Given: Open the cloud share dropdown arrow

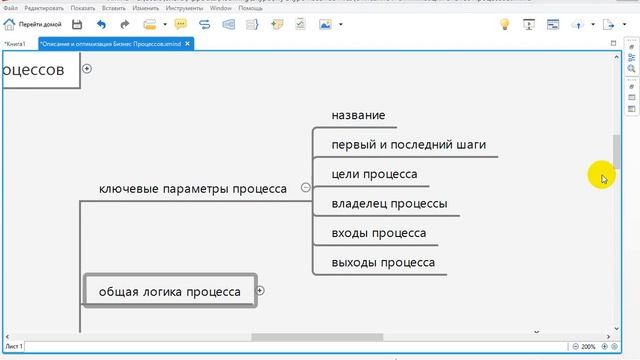Looking at the screenshot, I should coord(593,24).
